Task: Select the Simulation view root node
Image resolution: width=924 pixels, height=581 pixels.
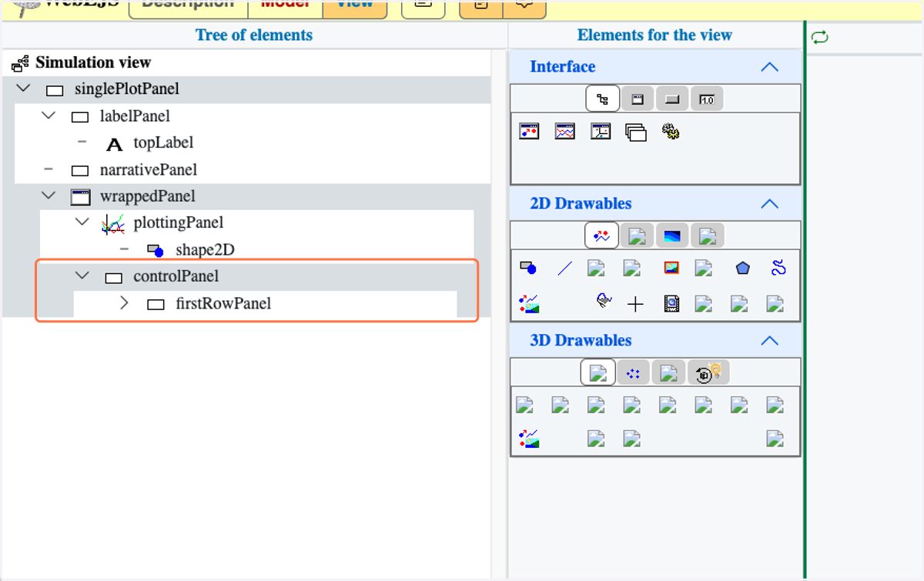Action: point(93,62)
